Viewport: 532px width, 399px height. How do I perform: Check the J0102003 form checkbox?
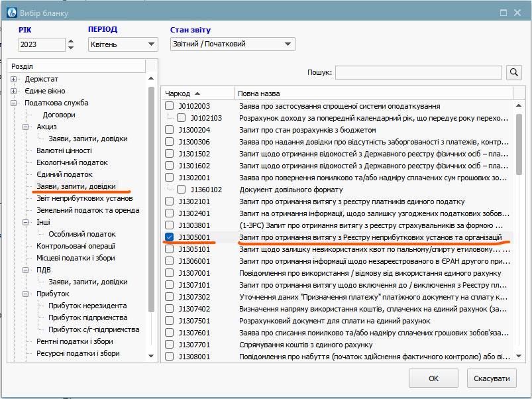[x=170, y=106]
